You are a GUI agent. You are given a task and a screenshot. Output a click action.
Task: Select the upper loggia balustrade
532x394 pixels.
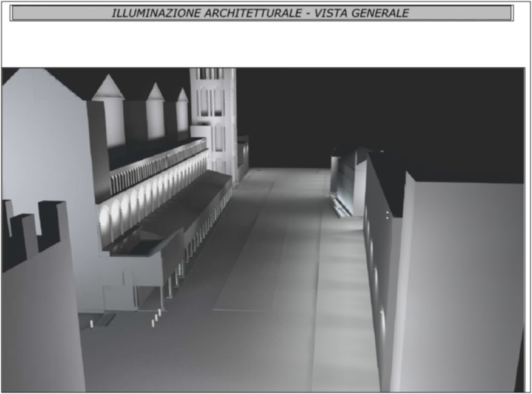(x=158, y=164)
